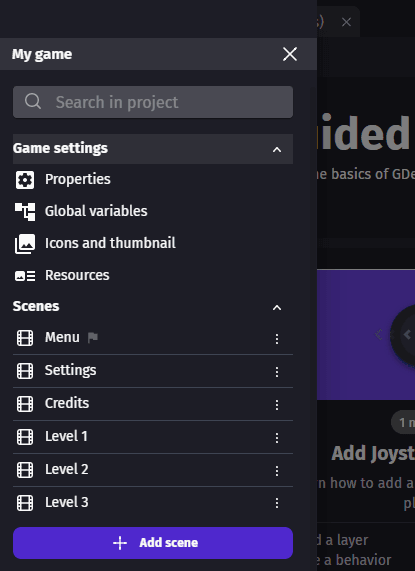Click the Resources list icon

click(x=25, y=276)
